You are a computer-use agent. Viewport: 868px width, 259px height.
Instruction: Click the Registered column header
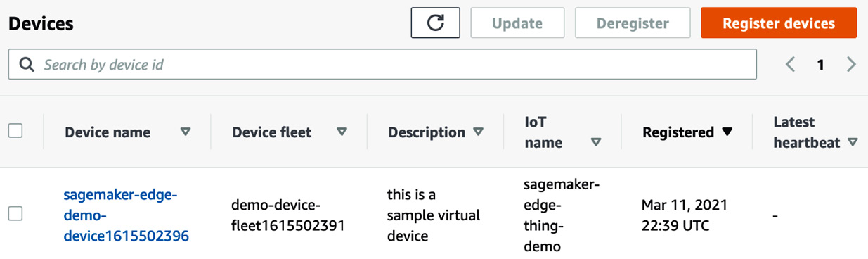point(678,132)
